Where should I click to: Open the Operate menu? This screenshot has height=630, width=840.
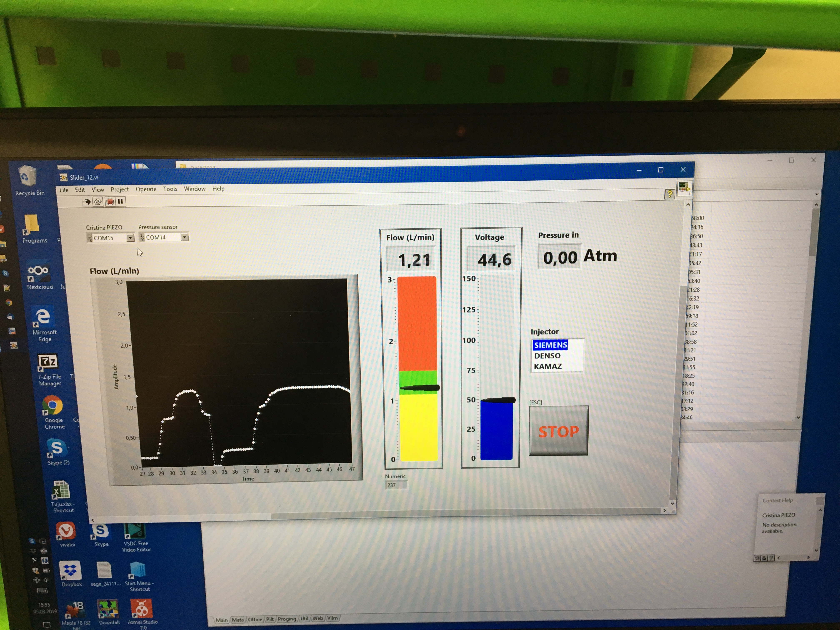click(146, 189)
